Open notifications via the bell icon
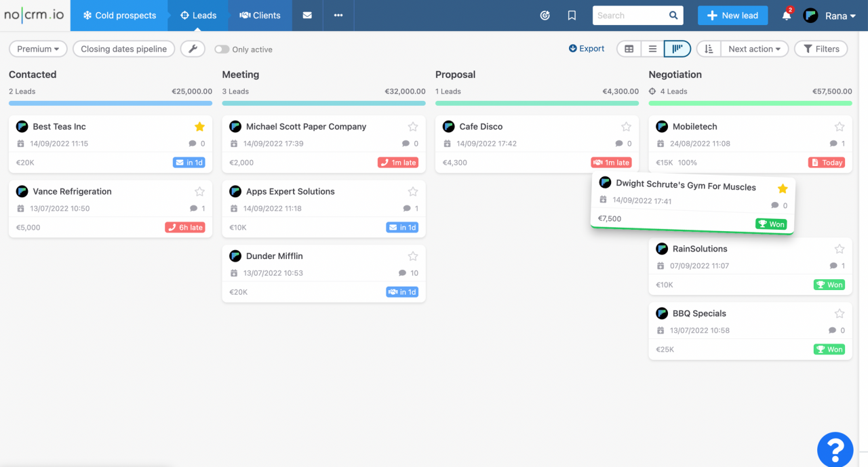The height and width of the screenshot is (467, 868). (x=785, y=14)
